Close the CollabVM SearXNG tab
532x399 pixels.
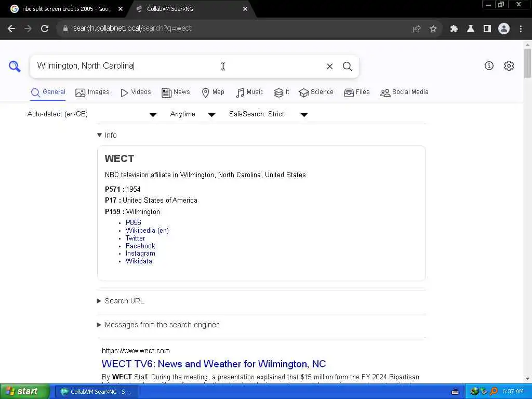tap(245, 9)
